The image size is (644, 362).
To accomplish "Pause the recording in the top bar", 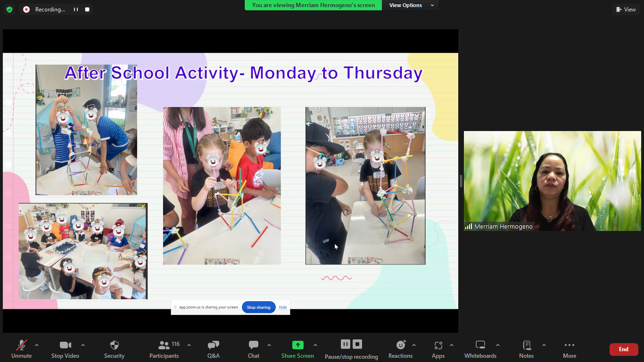I will tap(75, 9).
